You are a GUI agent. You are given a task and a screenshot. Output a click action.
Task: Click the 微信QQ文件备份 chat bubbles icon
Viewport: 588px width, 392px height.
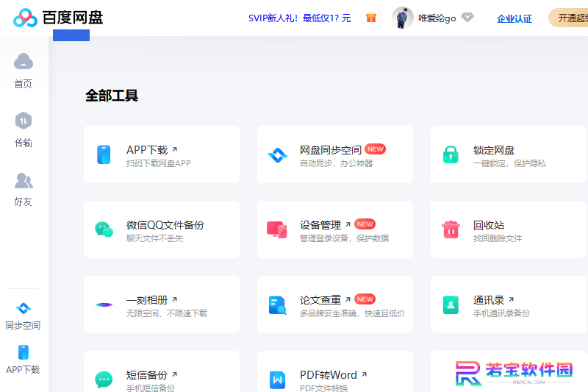[x=104, y=229]
